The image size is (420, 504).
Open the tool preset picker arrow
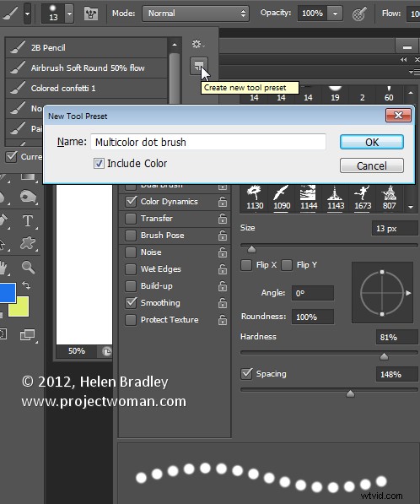28,14
